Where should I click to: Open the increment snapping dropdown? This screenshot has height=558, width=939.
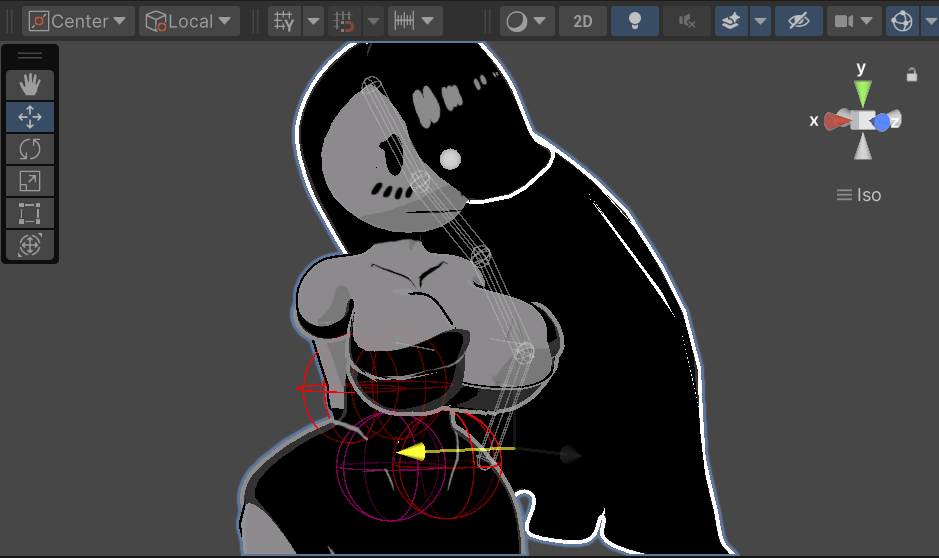point(415,21)
